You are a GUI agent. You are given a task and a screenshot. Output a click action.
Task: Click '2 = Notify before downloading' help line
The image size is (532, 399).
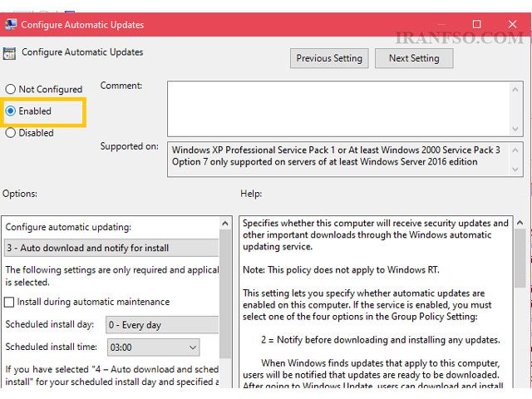pyautogui.click(x=381, y=340)
